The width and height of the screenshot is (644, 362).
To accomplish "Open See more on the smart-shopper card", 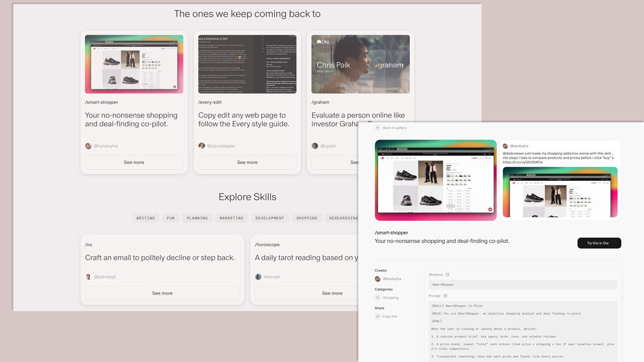I will click(134, 162).
